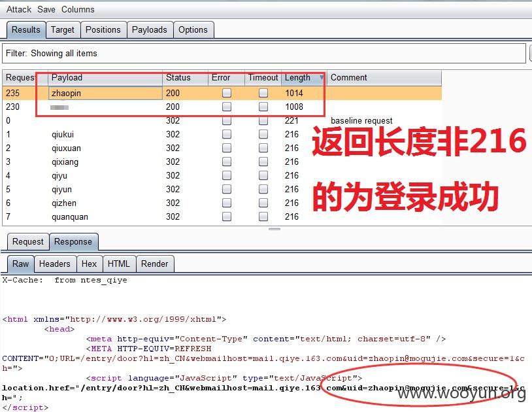The height and width of the screenshot is (412, 532).
Task: Sort by the Payload column header
Action: click(x=105, y=78)
